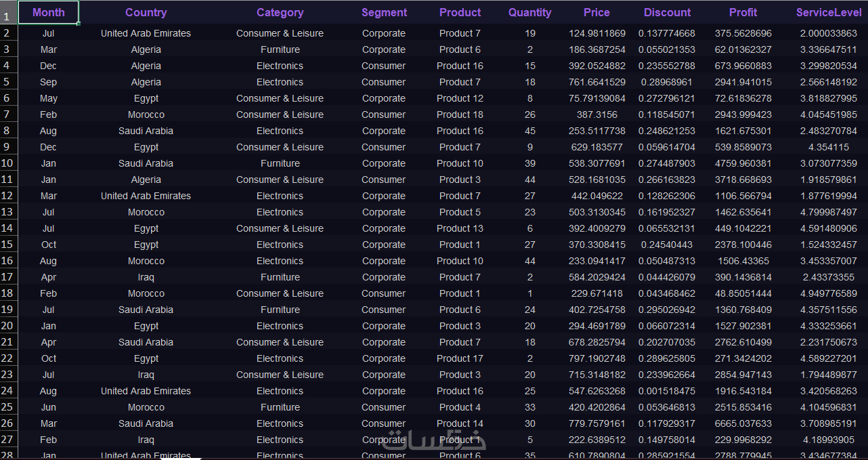Screen dimensions: 868x460
Task: Click the Quantity column header
Action: click(x=530, y=12)
